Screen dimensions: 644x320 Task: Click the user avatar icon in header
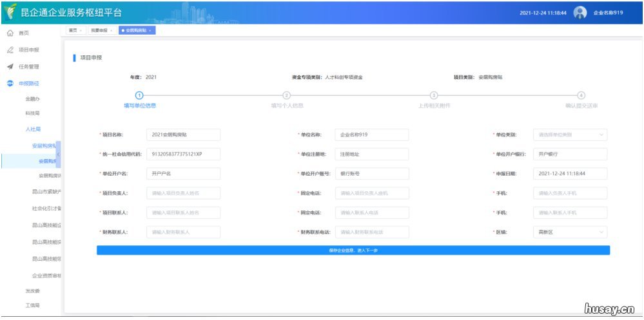tap(580, 13)
